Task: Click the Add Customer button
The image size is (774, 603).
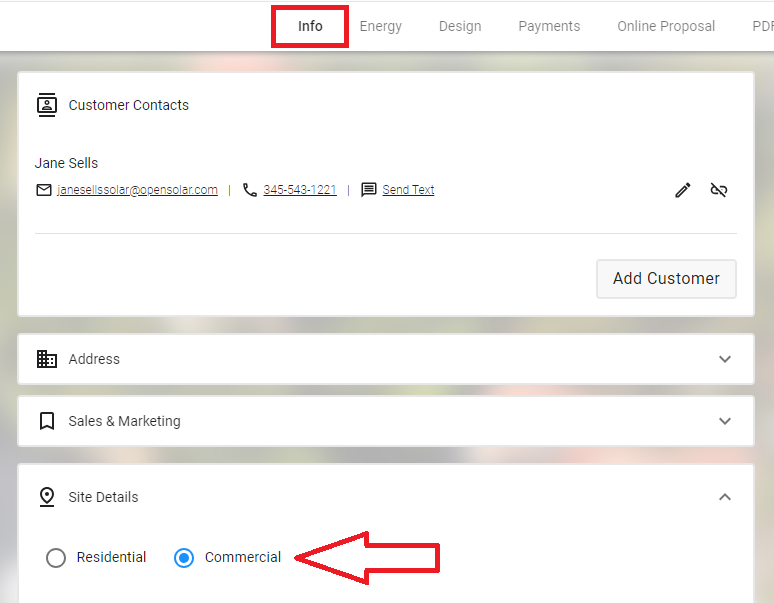Action: [x=666, y=279]
